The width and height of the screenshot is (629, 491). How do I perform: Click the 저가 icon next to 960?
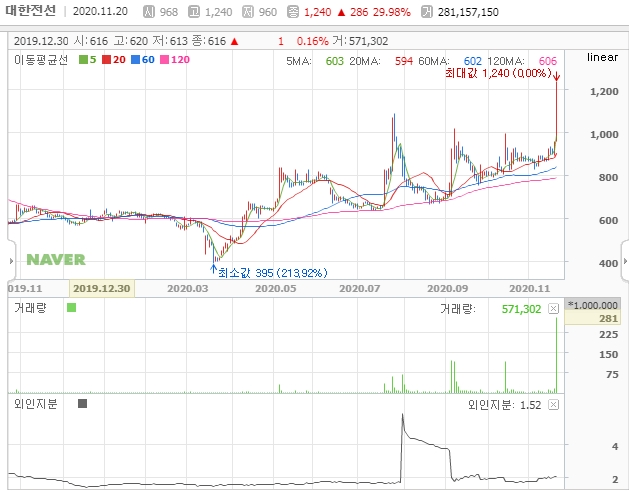click(248, 12)
